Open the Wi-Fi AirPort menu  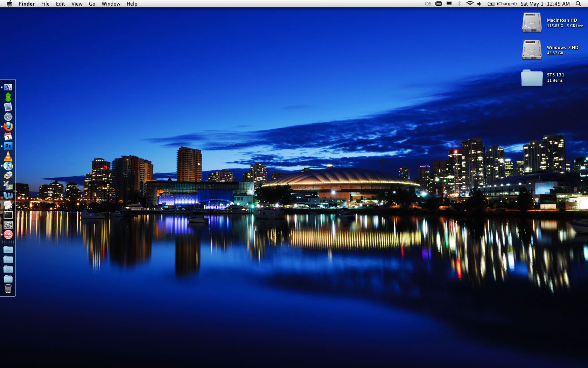coord(470,4)
